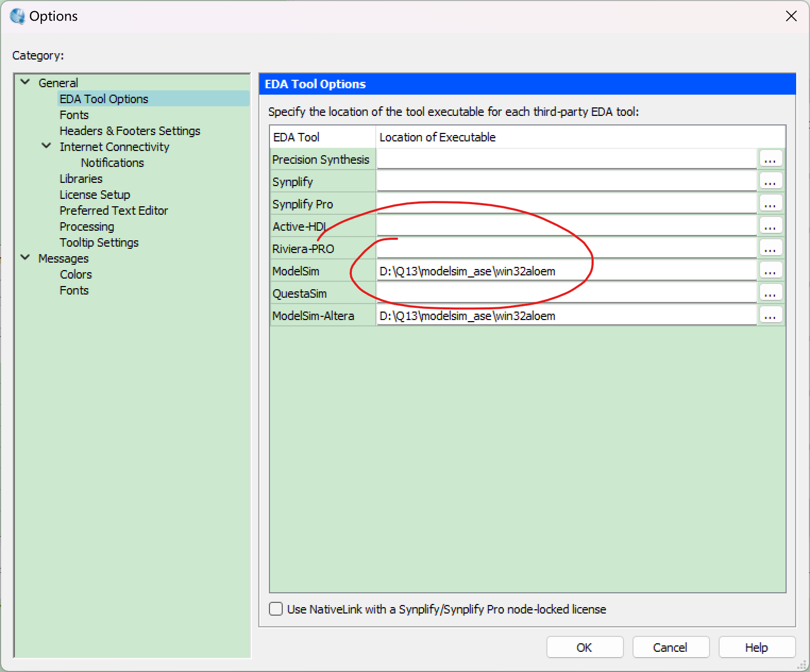
Task: Click the ModelSim-Altera row label
Action: click(x=313, y=316)
